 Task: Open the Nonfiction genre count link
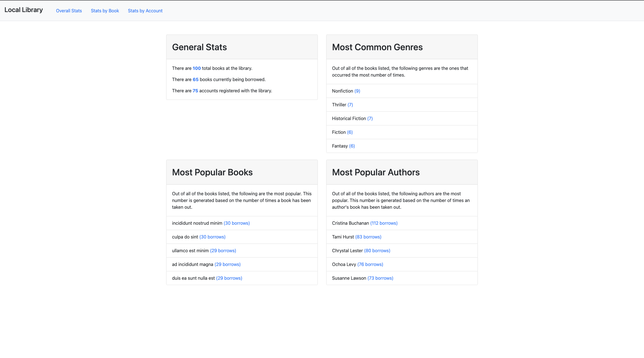(357, 91)
